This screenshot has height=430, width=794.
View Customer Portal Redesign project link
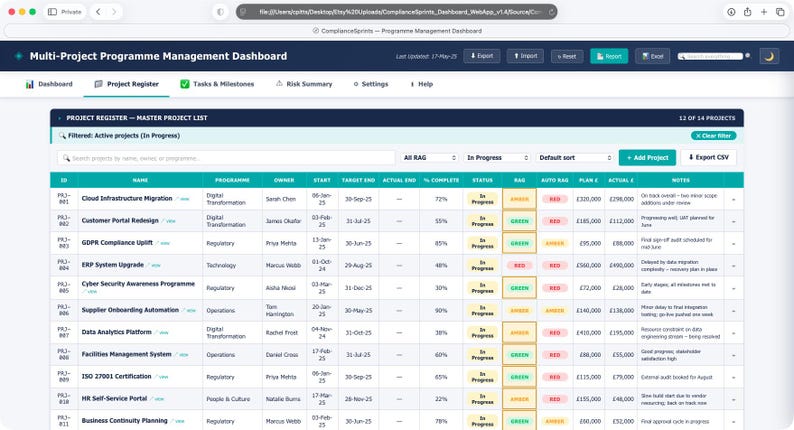[x=169, y=221]
